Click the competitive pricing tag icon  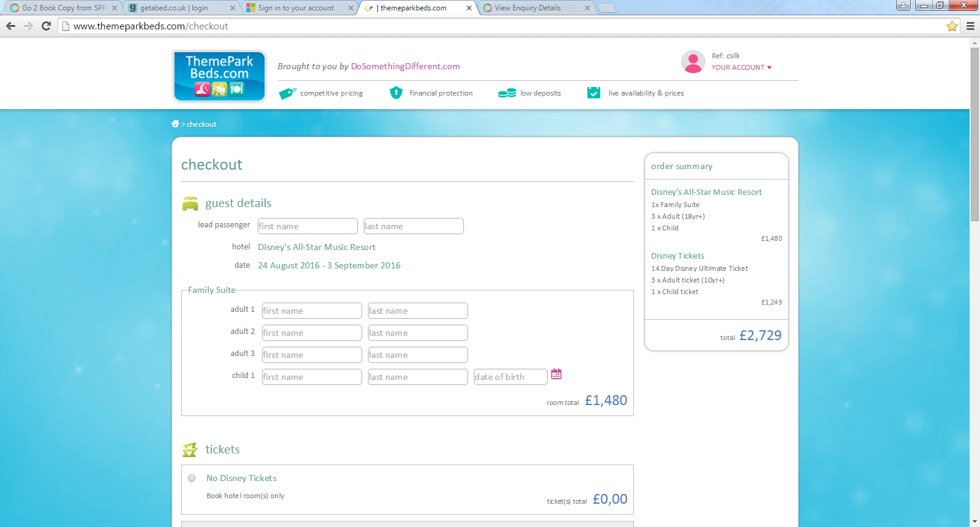pyautogui.click(x=287, y=93)
